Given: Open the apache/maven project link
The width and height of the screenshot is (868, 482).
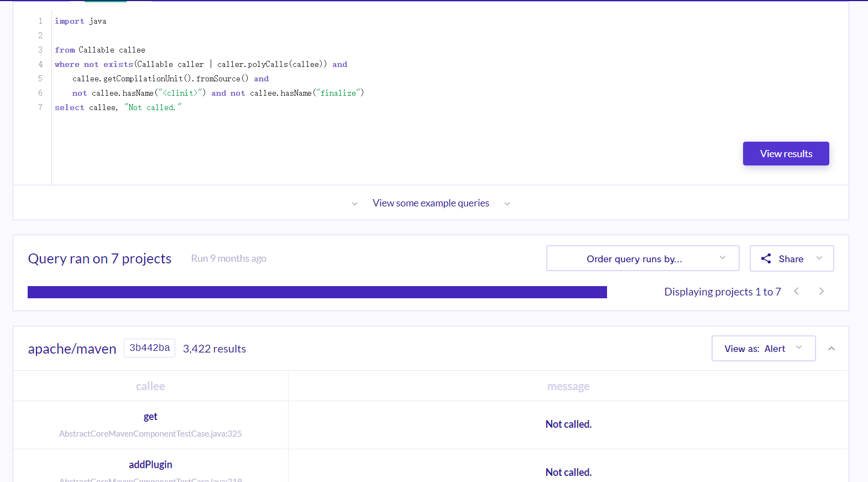Looking at the screenshot, I should pyautogui.click(x=72, y=349).
